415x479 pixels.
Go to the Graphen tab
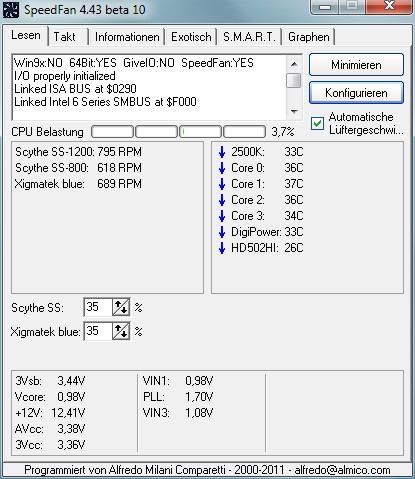tap(309, 37)
